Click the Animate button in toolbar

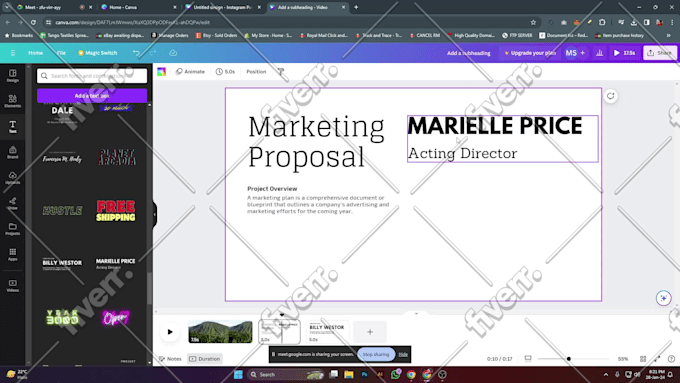point(190,72)
